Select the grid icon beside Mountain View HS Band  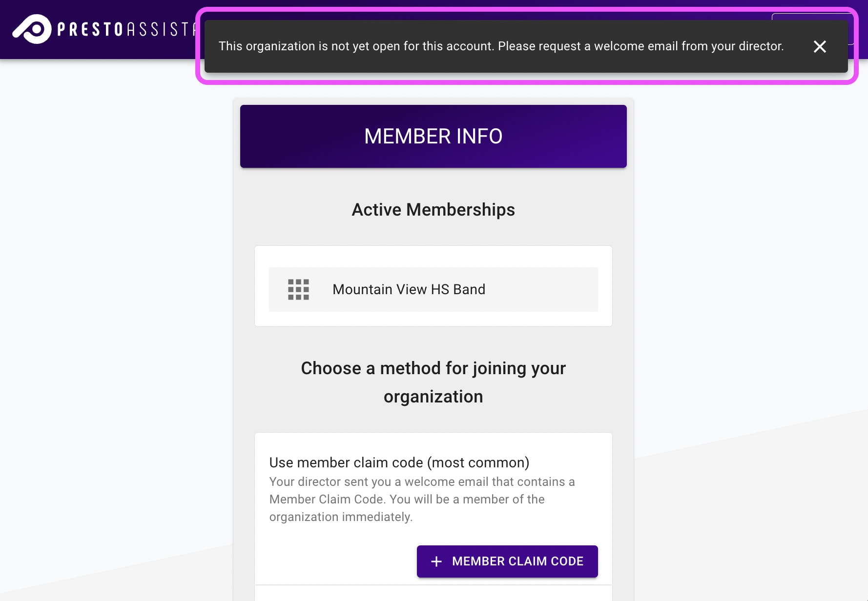[298, 289]
